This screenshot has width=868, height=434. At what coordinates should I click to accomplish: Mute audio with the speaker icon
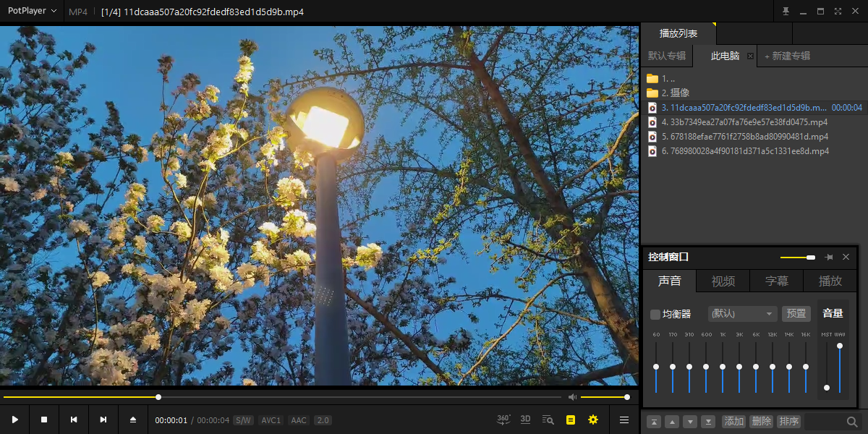pyautogui.click(x=572, y=397)
